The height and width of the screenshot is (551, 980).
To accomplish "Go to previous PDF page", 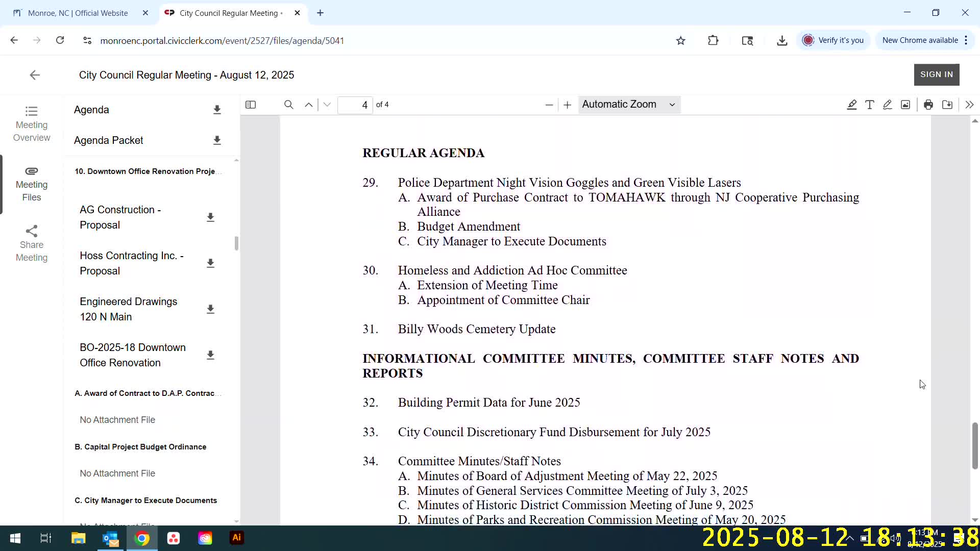I will tap(309, 105).
